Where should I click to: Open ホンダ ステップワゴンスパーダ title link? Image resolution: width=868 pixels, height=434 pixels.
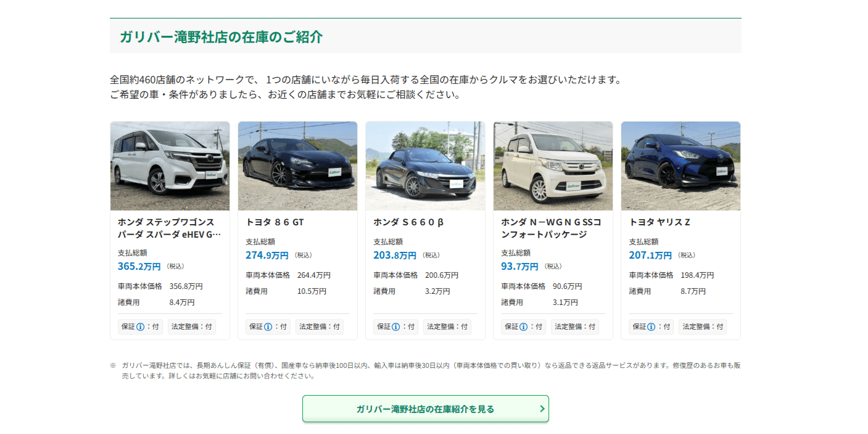pyautogui.click(x=170, y=228)
